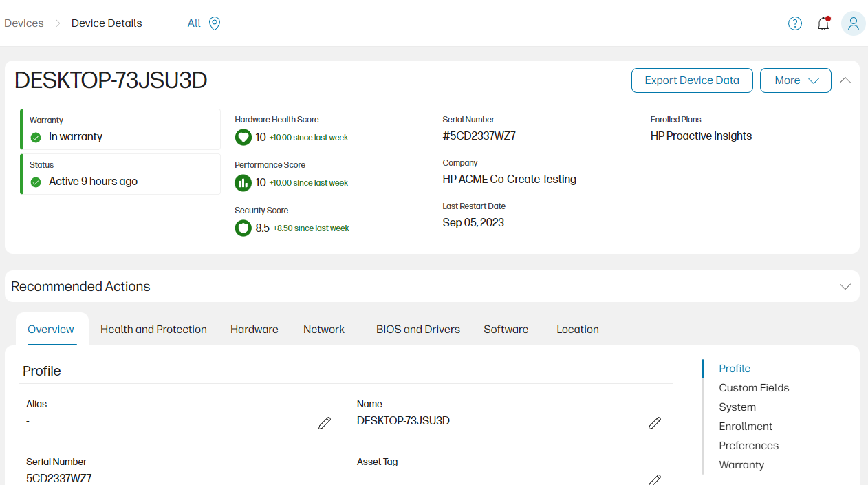
Task: Switch to the Hardware tab
Action: 254,329
